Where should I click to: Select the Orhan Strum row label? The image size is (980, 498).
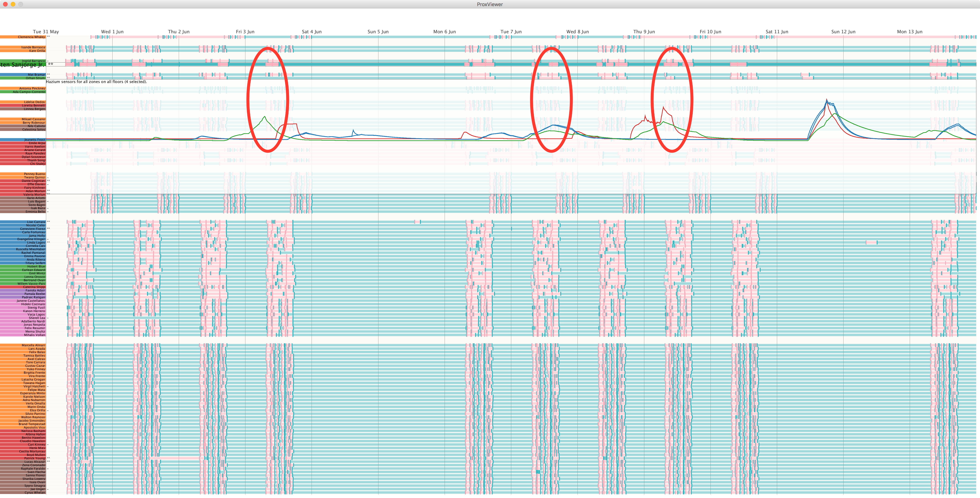[23, 78]
